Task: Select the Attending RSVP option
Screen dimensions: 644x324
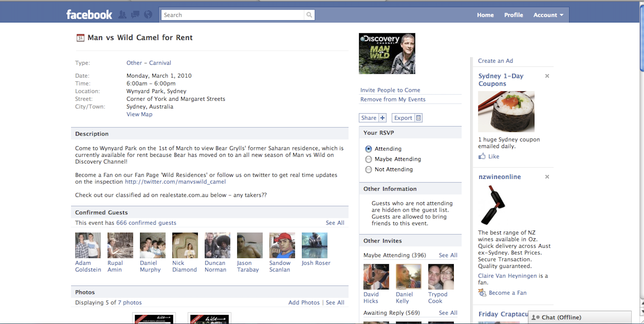Action: tap(368, 149)
